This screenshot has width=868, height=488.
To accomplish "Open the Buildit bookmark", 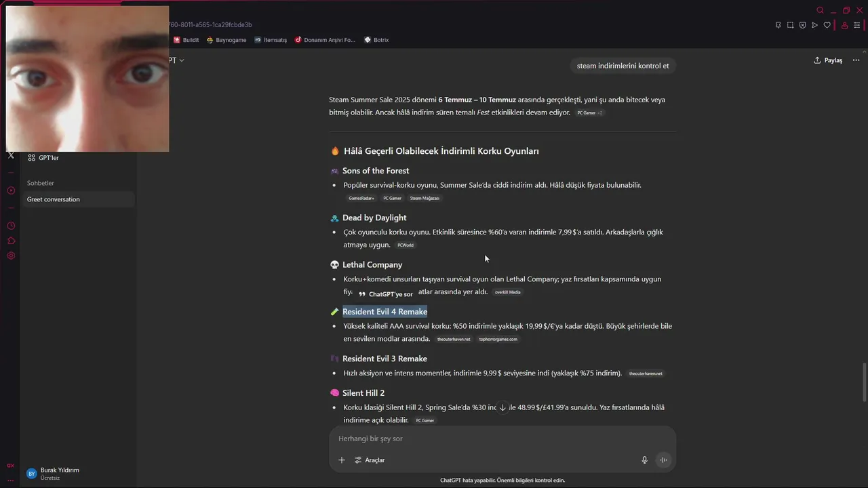I will point(186,40).
